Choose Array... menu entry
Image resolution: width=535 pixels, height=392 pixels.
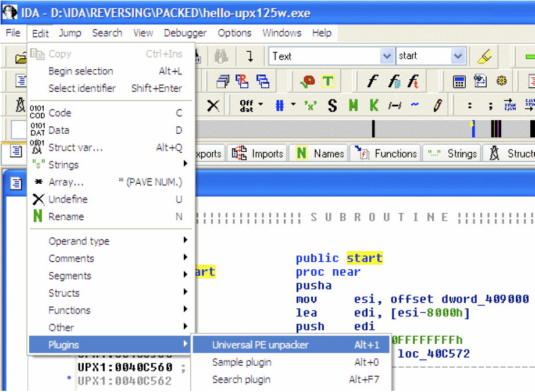[x=111, y=182]
